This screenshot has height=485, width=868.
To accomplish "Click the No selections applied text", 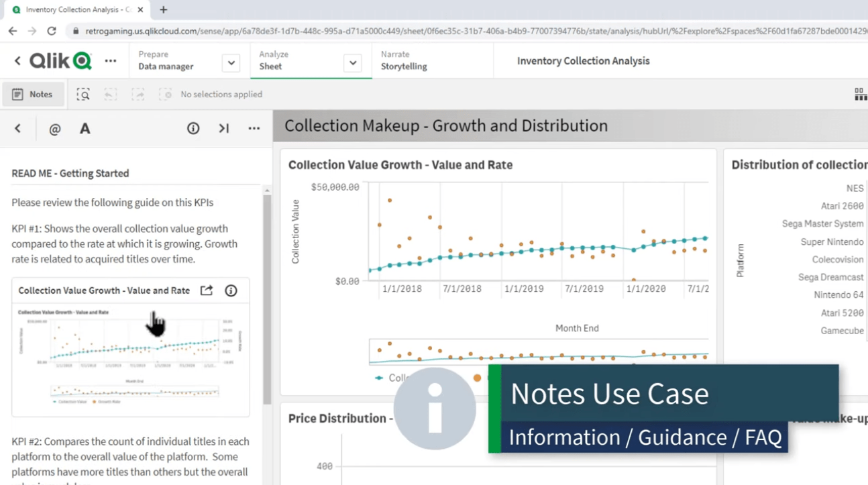I will tap(221, 95).
